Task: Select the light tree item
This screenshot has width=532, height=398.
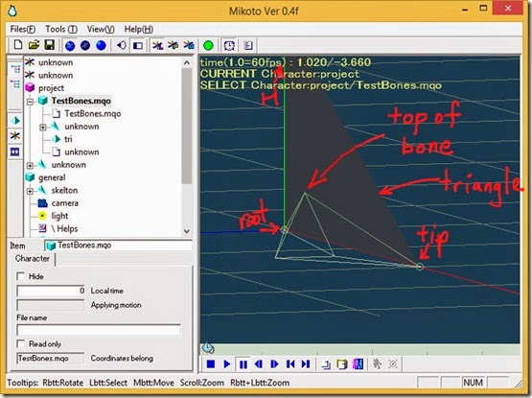Action: pos(59,216)
